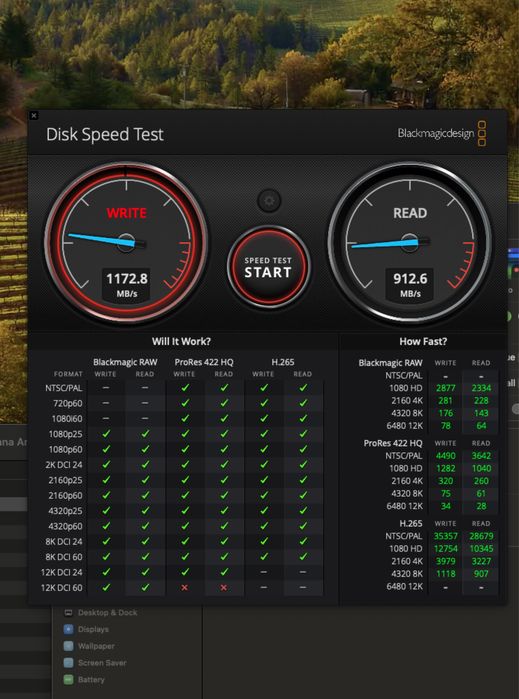
Task: Click the 912.6 MB/s read speed readout
Action: point(410,284)
